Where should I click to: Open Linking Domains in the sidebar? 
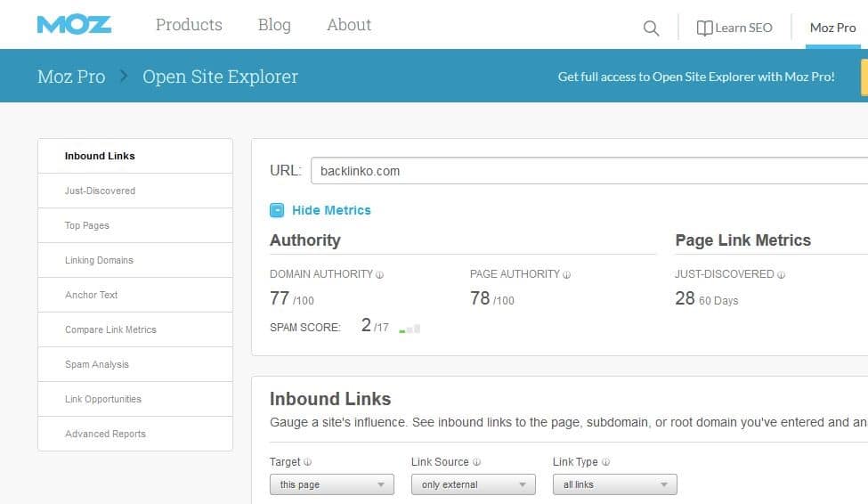[135, 260]
